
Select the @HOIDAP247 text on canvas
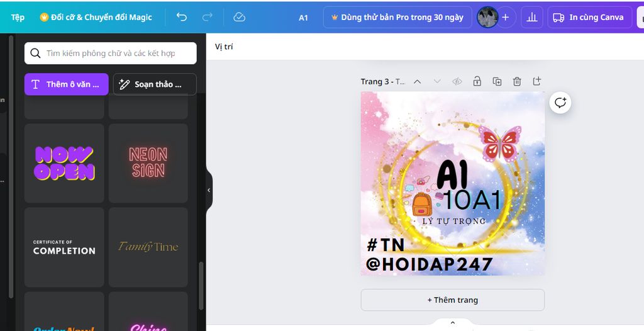point(429,264)
